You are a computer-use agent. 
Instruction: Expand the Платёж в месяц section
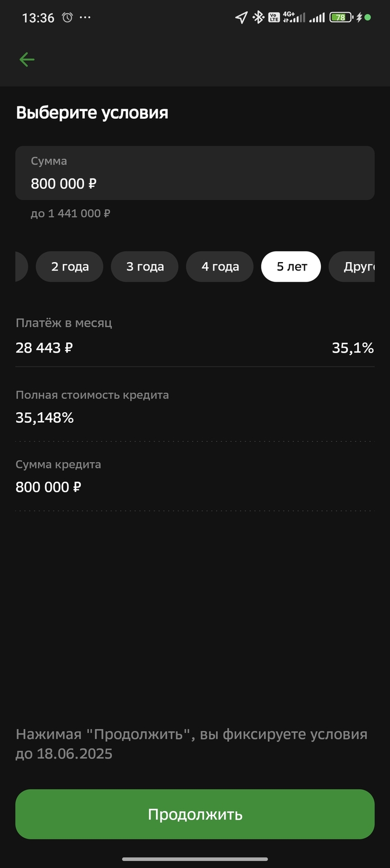194,335
